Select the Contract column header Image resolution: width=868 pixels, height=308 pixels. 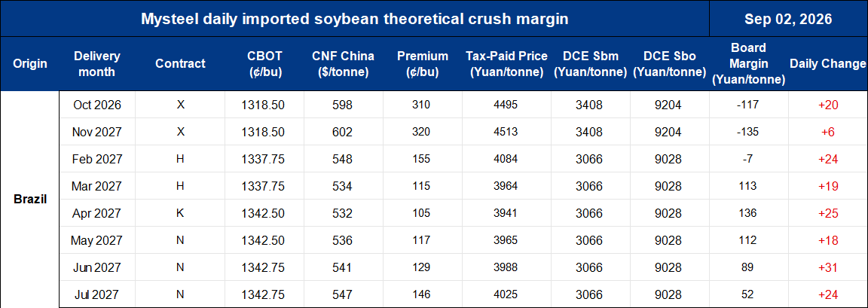(180, 63)
